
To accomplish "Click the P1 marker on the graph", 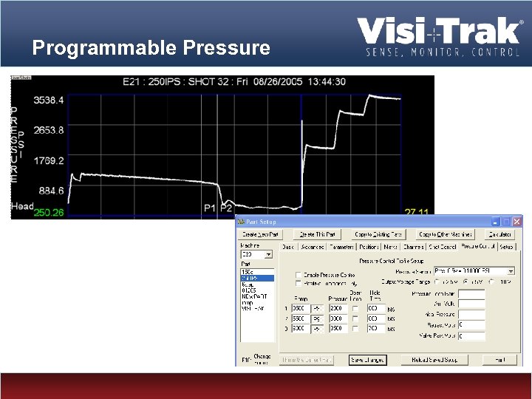I will [210, 208].
